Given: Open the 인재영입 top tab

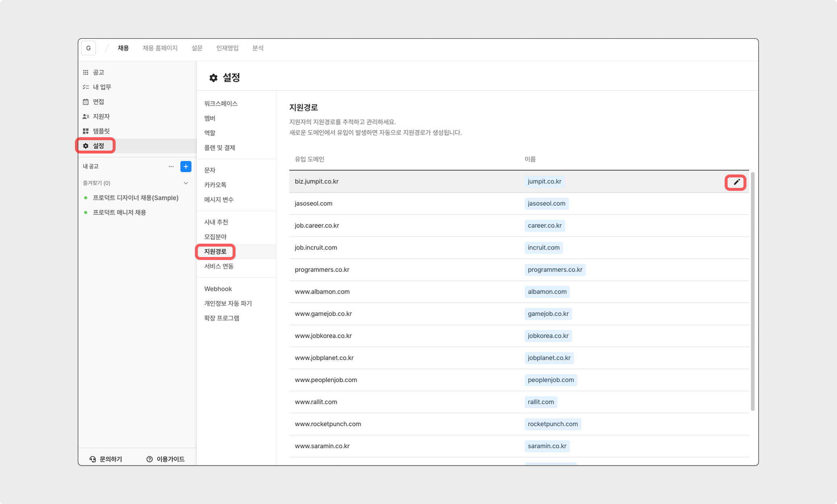Looking at the screenshot, I should pyautogui.click(x=227, y=48).
